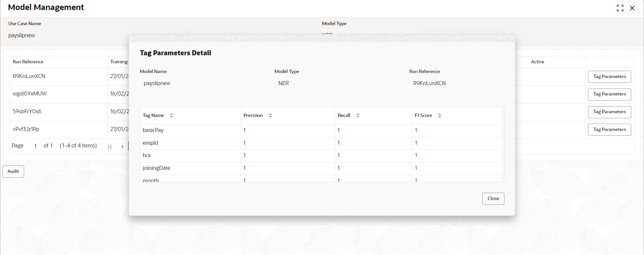Click the F1 Score value for basicPay
Viewport: 644px width, 255px height.
click(x=416, y=130)
